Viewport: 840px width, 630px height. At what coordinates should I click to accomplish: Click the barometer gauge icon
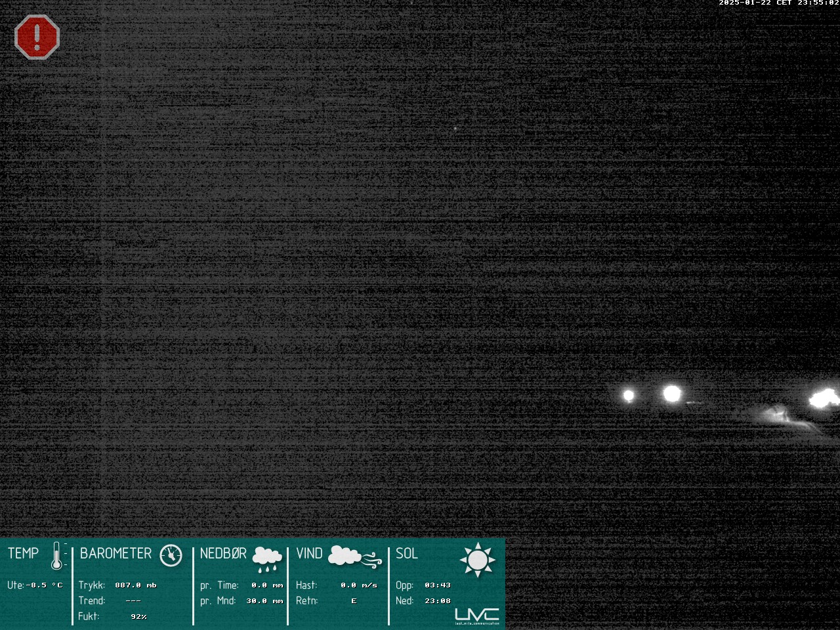pyautogui.click(x=171, y=555)
